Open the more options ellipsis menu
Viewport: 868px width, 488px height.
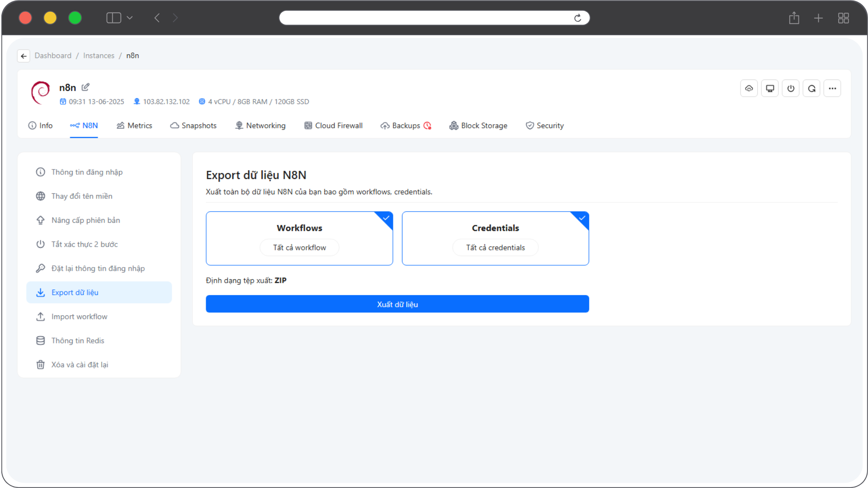click(832, 89)
